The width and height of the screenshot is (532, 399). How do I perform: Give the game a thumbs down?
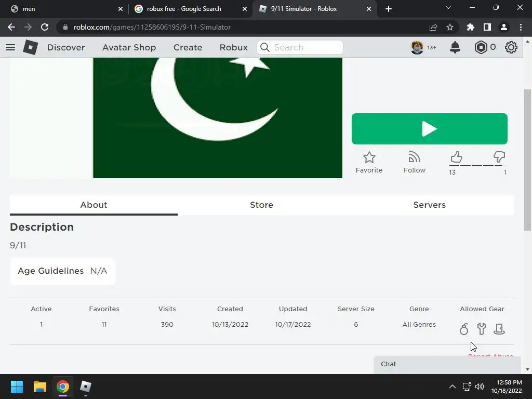(x=499, y=157)
